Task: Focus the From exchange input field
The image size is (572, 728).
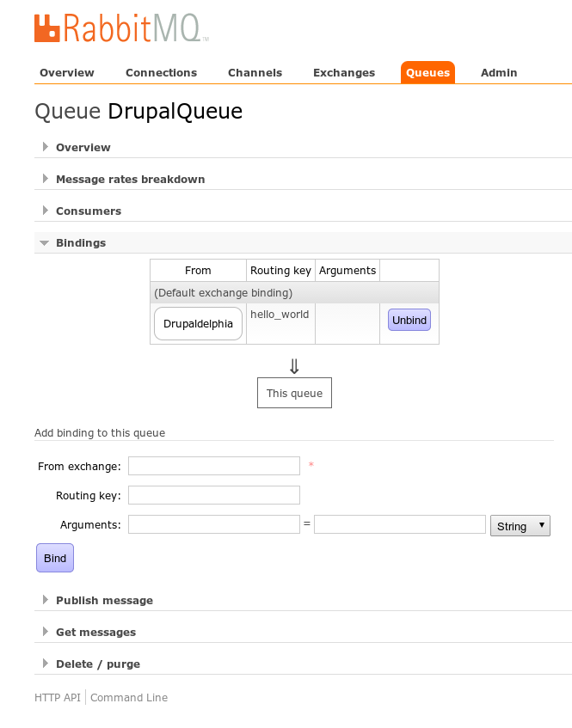Action: pyautogui.click(x=214, y=466)
